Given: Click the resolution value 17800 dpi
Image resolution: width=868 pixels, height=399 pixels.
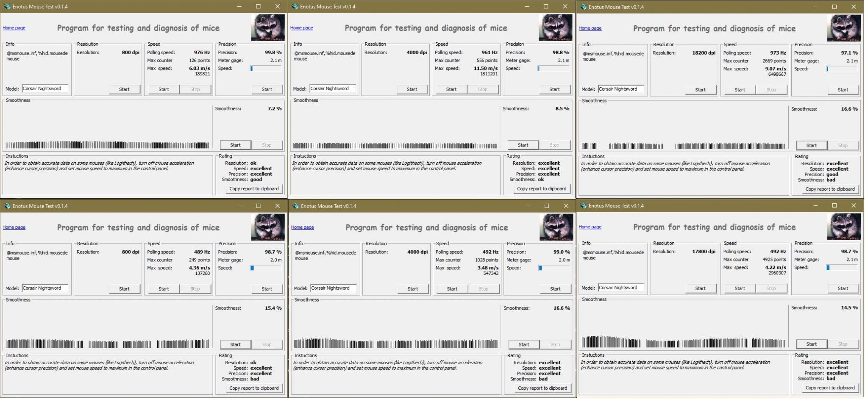Looking at the screenshot, I should click(x=704, y=252).
